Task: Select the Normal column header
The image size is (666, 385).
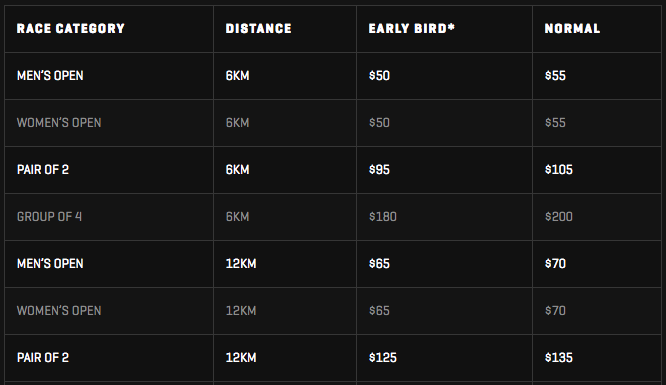Action: coord(572,28)
